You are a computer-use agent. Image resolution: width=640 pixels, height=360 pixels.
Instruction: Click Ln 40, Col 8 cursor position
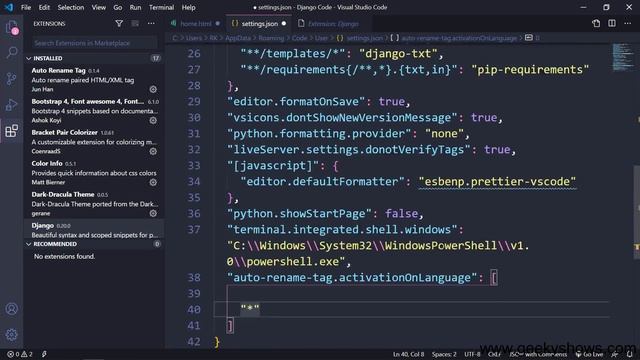pyautogui.click(x=408, y=354)
